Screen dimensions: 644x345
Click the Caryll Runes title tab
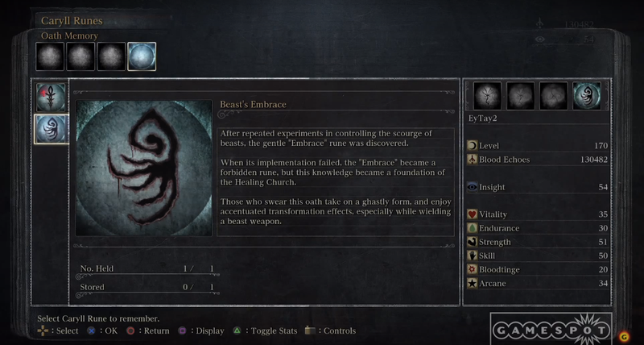[x=72, y=21]
